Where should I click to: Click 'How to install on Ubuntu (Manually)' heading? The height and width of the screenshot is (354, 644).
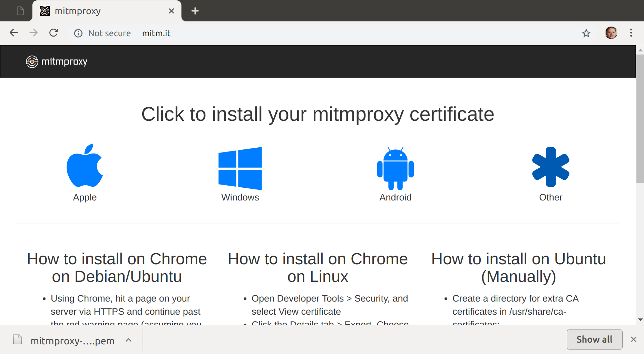[519, 268]
